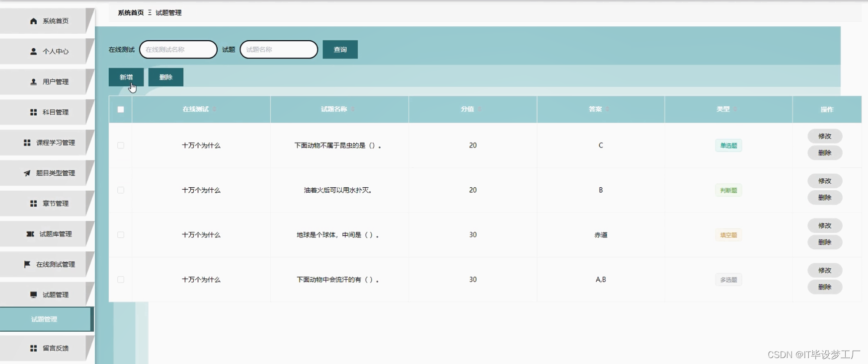Click the ticket icon beside 试题库管理
This screenshot has height=364, width=868.
click(x=30, y=234)
